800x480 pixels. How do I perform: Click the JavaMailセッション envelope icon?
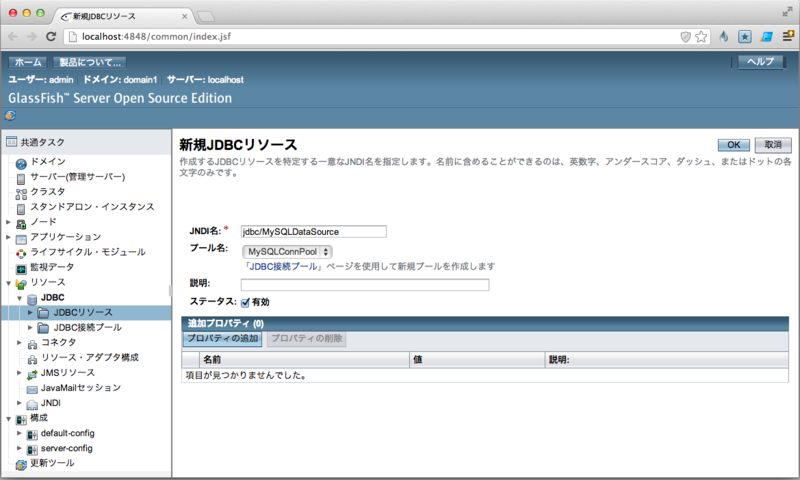32,388
